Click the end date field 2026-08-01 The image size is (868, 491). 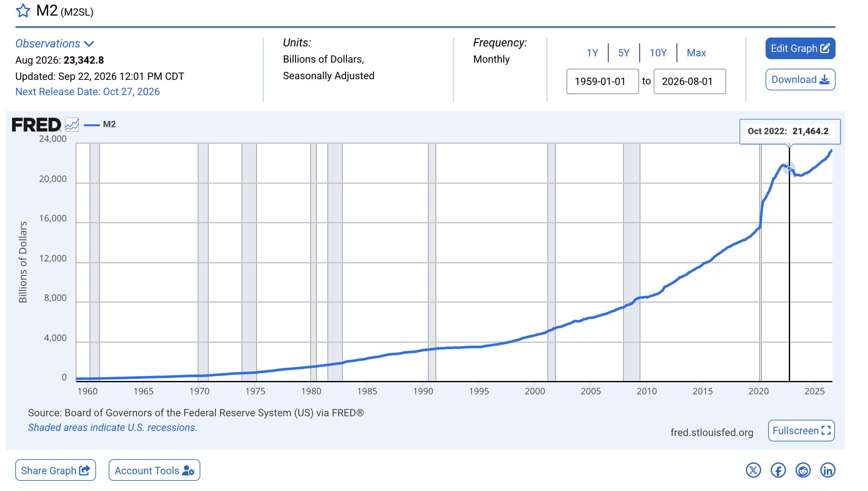coord(689,81)
